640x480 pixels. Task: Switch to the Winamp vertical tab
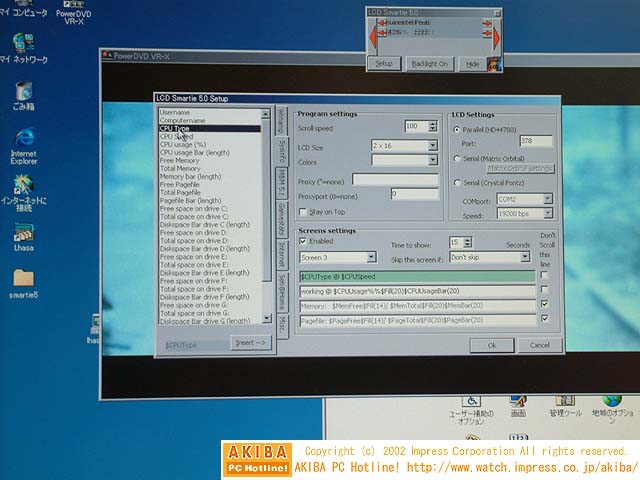tap(282, 119)
